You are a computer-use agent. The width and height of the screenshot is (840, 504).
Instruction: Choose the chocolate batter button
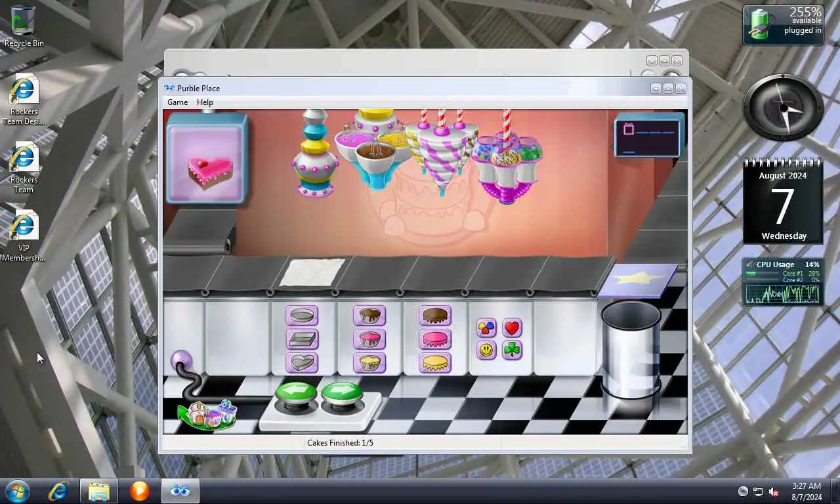(369, 316)
